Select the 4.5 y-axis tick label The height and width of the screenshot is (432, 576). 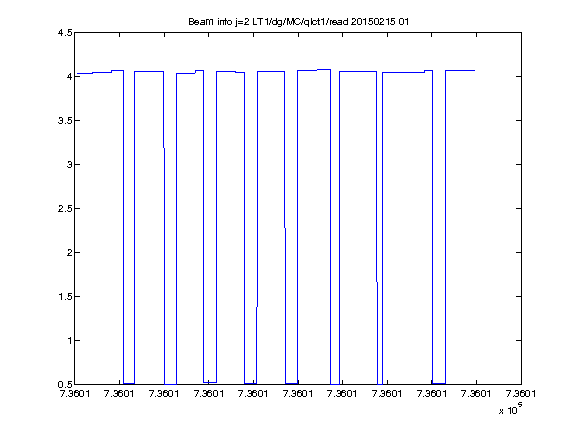(x=65, y=33)
